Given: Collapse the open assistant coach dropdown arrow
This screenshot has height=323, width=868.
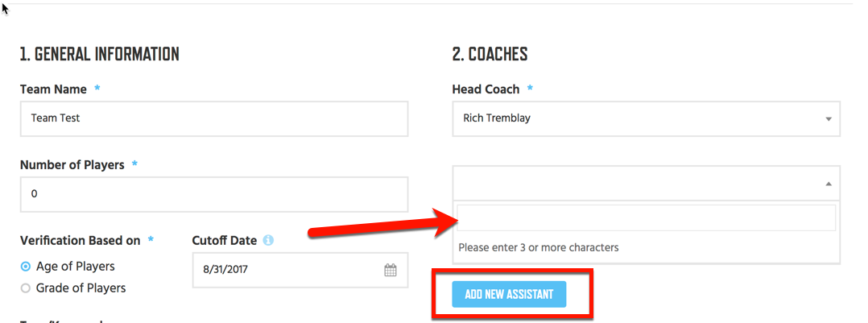Looking at the screenshot, I should click(x=828, y=184).
